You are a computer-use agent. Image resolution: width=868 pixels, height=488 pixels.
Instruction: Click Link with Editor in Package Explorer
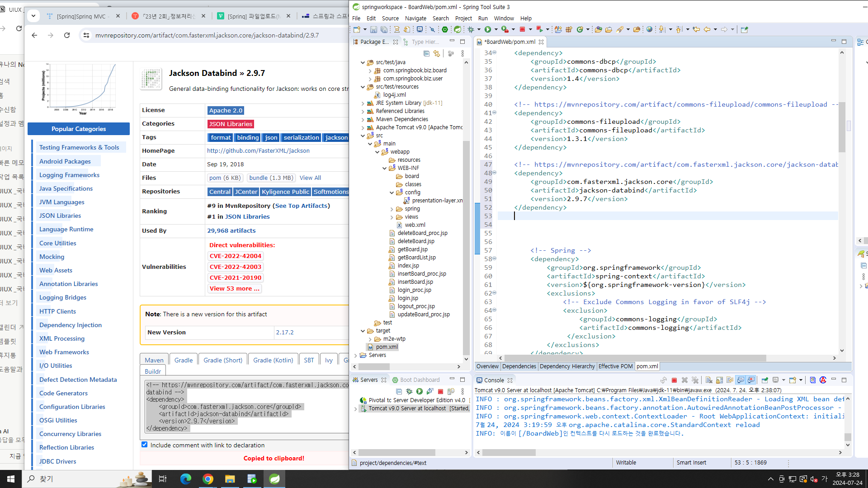(436, 54)
